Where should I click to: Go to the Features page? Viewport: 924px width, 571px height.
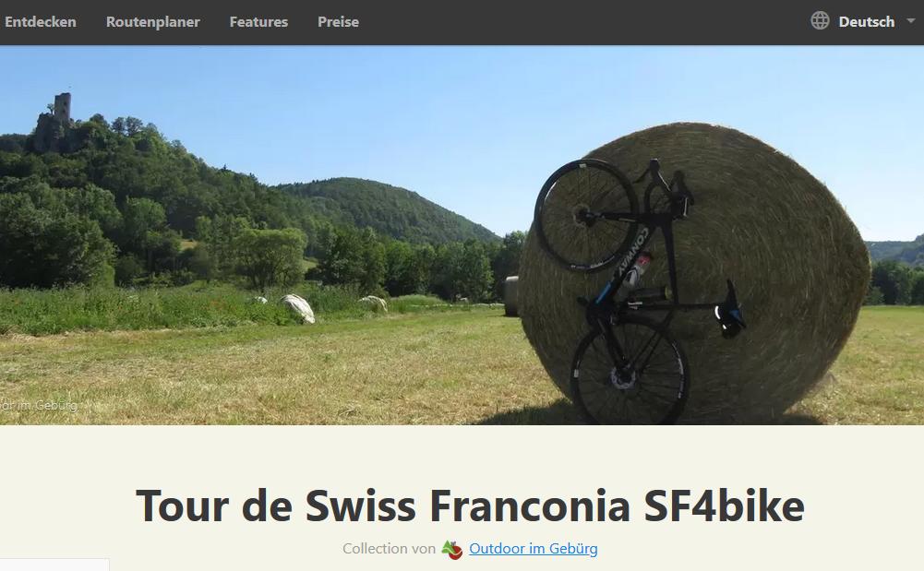[258, 22]
